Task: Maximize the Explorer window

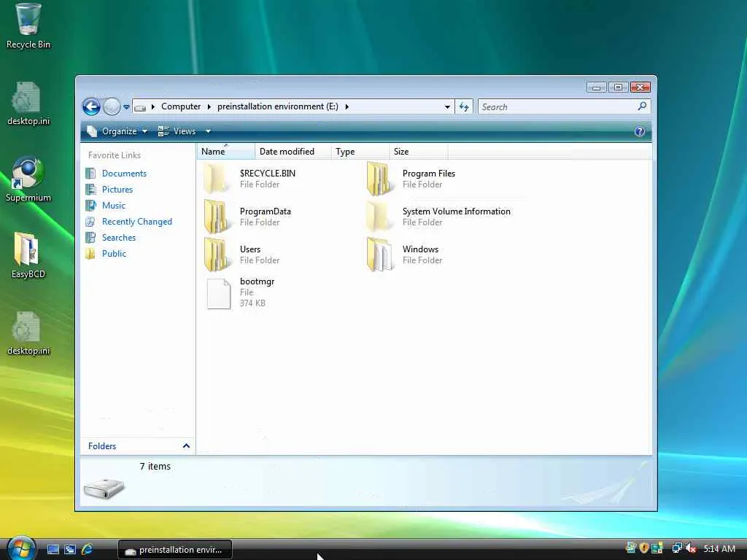Action: (618, 87)
